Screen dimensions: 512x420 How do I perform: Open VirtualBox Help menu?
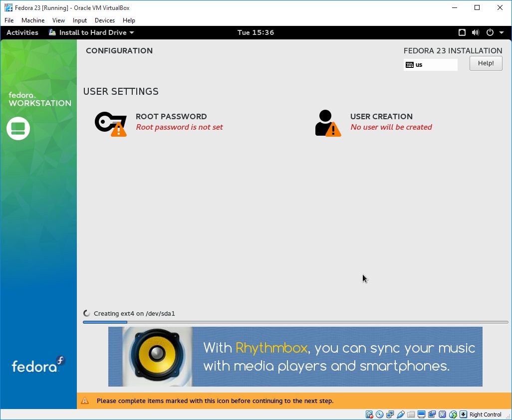129,20
